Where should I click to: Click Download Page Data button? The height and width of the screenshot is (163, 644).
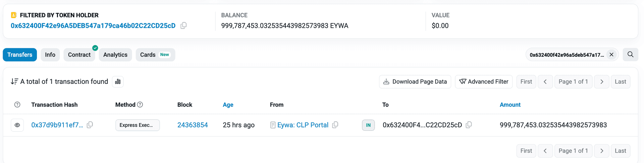pyautogui.click(x=415, y=81)
